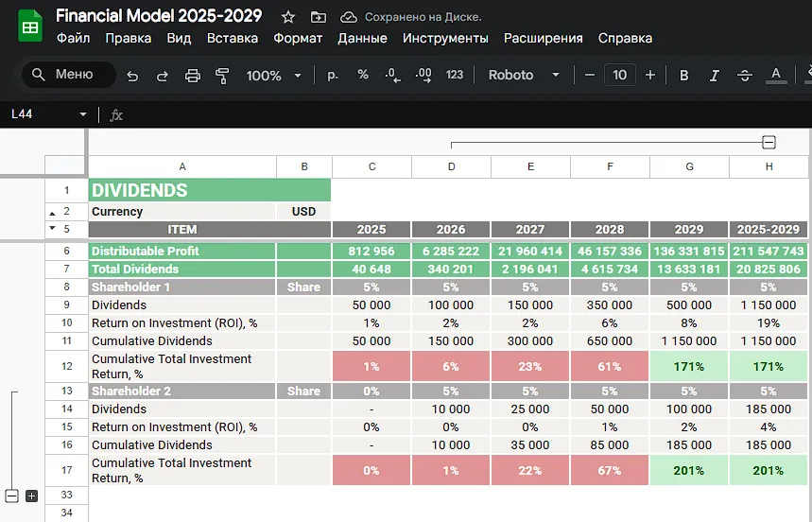812x522 pixels.
Task: Star the Financial Model document
Action: 288,17
